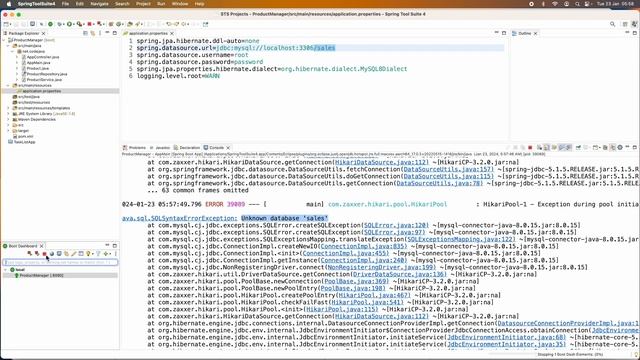
Task: Expand the Maven Dependencies node
Action: click(8, 120)
